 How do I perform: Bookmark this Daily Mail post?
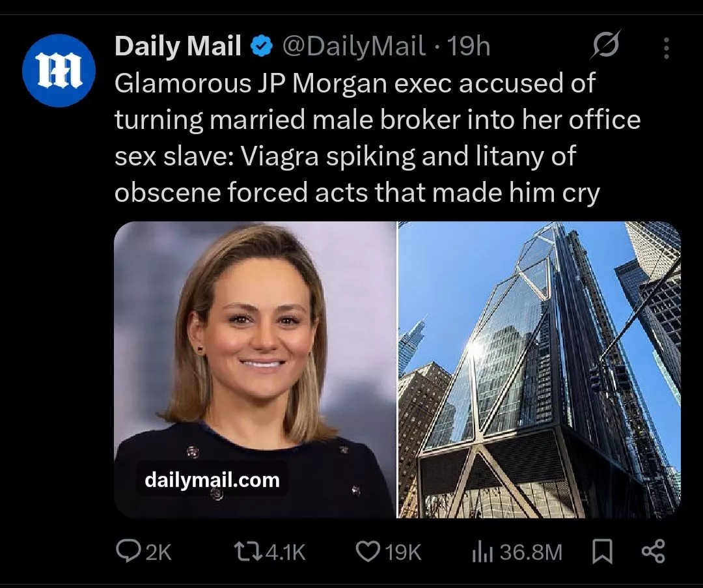click(603, 552)
